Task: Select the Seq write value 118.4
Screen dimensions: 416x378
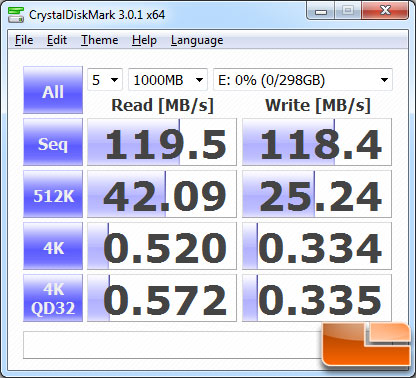Action: 317,142
